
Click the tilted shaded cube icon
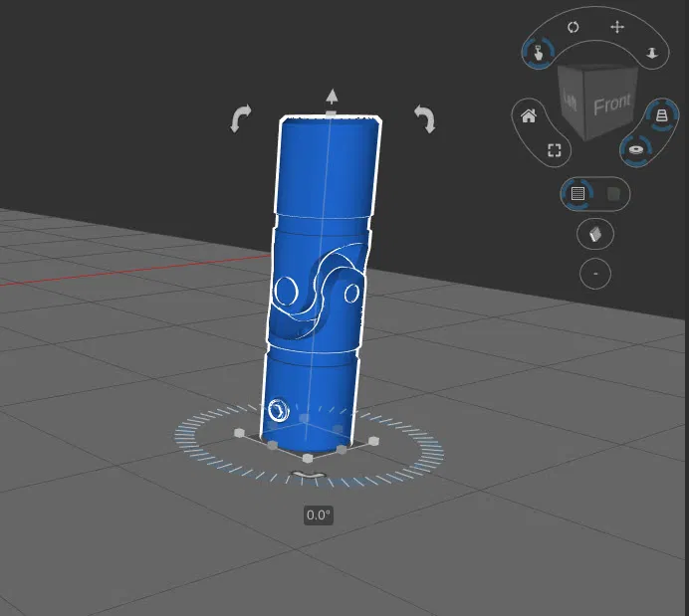coord(595,234)
